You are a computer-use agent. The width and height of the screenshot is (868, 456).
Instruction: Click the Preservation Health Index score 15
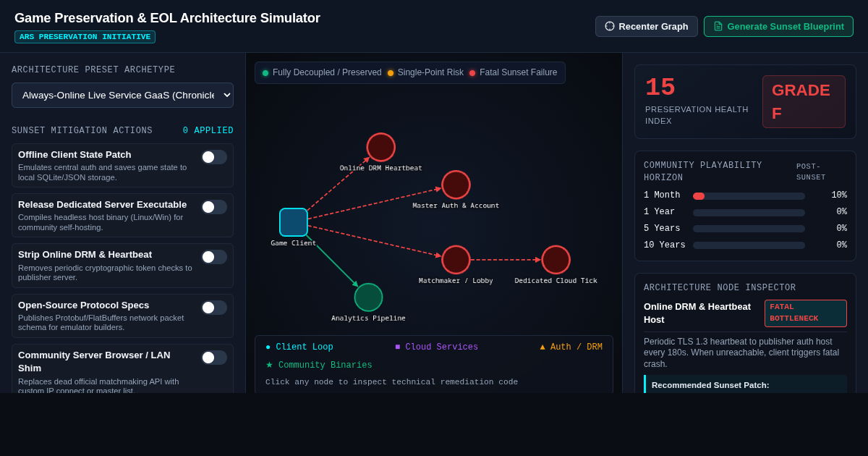[x=660, y=88]
